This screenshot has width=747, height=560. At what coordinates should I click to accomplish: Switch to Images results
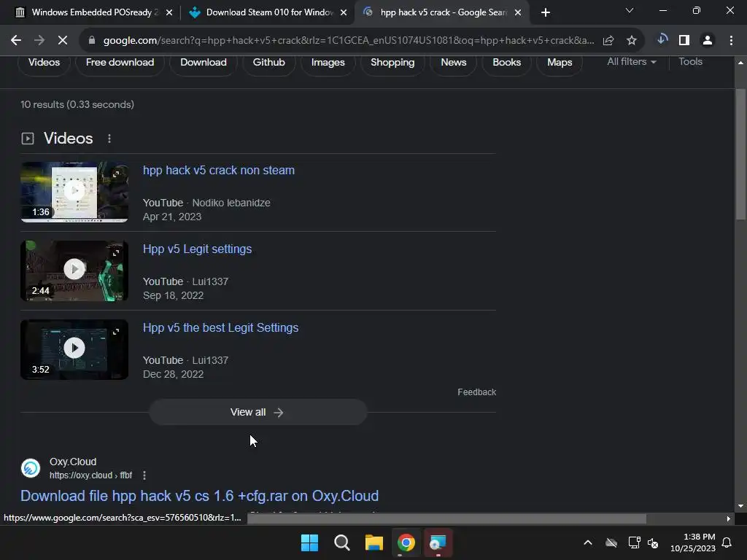[328, 63]
